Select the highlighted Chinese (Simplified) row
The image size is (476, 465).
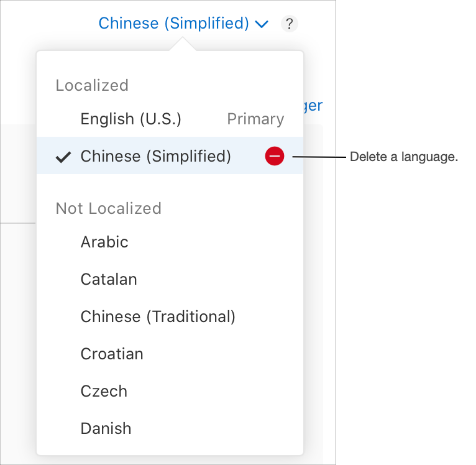[156, 156]
